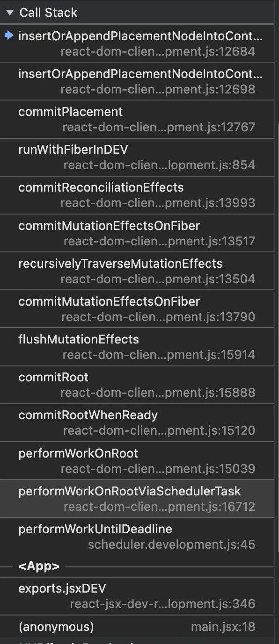Click the blue current-frame arrow icon

point(9,36)
